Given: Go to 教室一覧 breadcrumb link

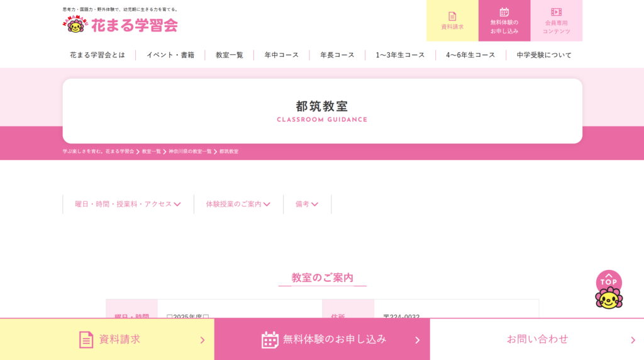Looking at the screenshot, I should pyautogui.click(x=151, y=151).
